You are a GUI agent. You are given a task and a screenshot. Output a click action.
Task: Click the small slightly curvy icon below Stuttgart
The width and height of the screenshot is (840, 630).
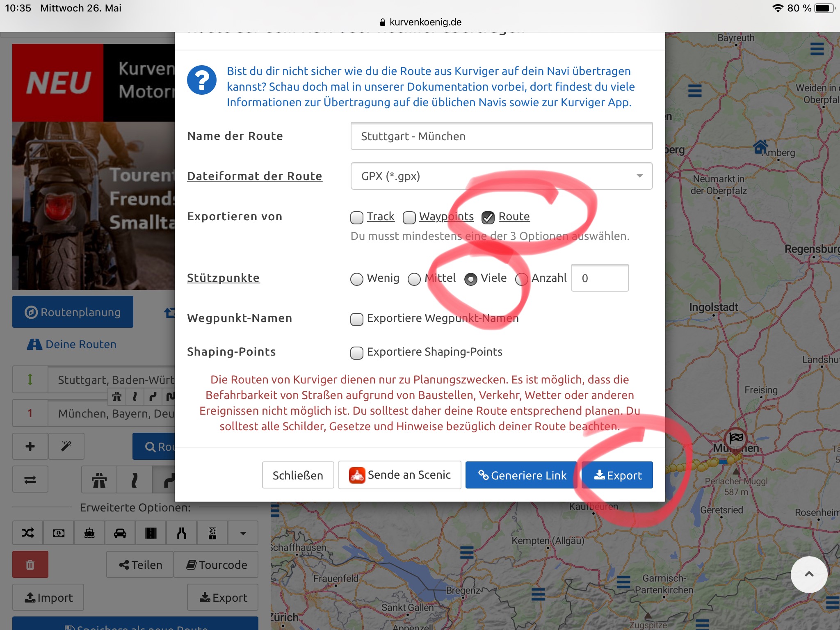[x=135, y=396]
